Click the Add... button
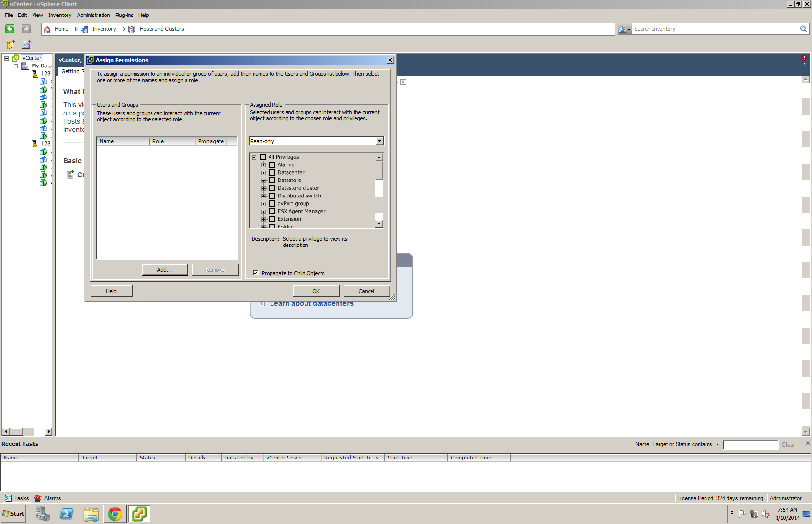 coord(165,270)
